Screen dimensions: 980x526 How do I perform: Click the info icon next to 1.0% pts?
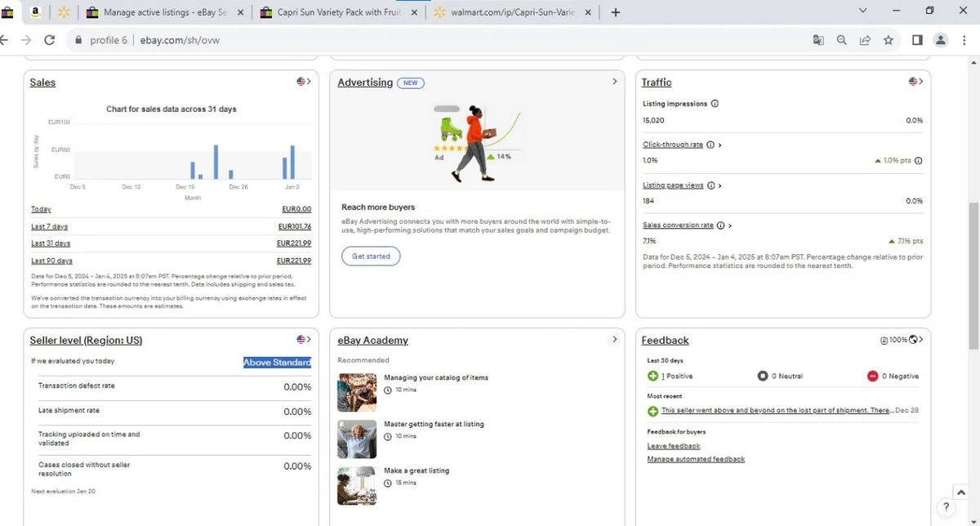coord(919,161)
